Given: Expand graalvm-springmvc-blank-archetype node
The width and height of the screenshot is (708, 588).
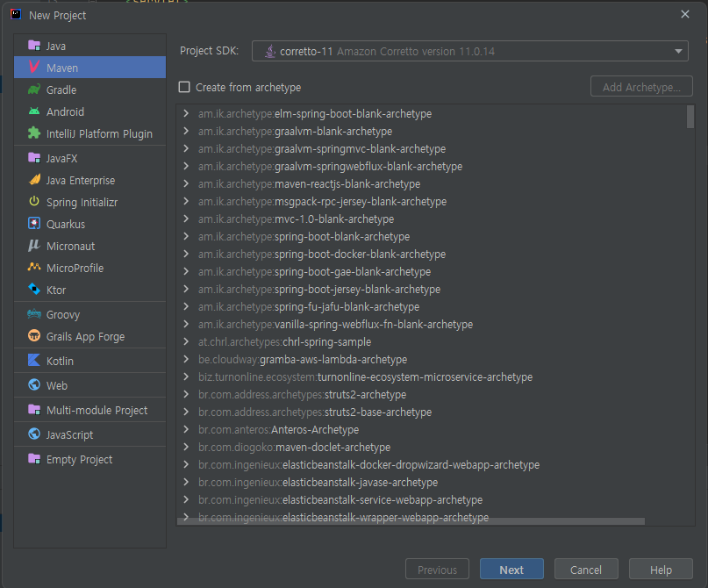Looking at the screenshot, I should coord(186,148).
